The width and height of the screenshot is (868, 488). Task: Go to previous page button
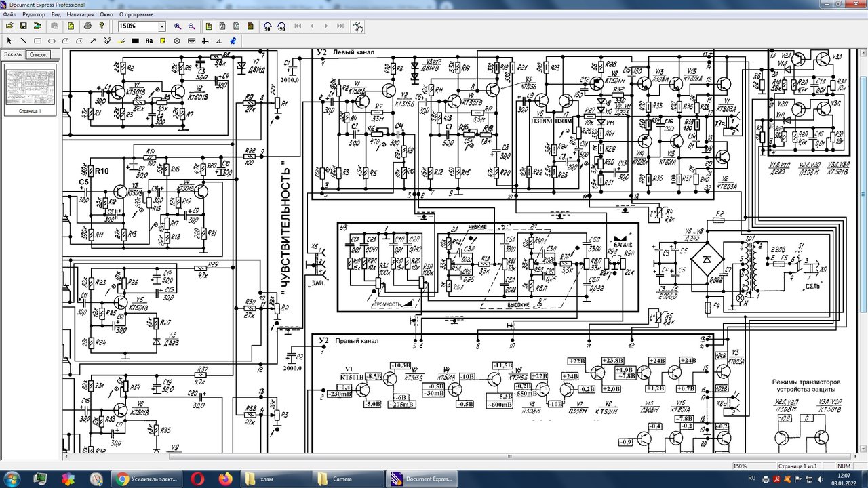pos(312,26)
